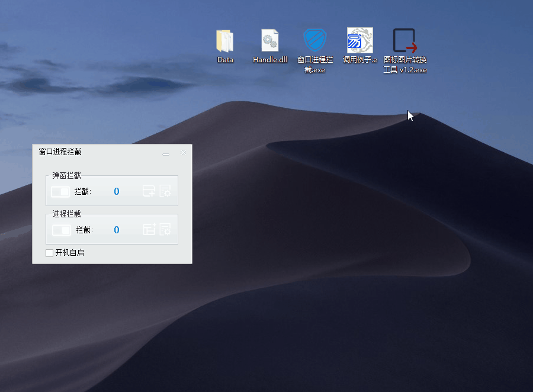Click the 进程拦截 intercept count number
This screenshot has width=533, height=392.
point(117,230)
